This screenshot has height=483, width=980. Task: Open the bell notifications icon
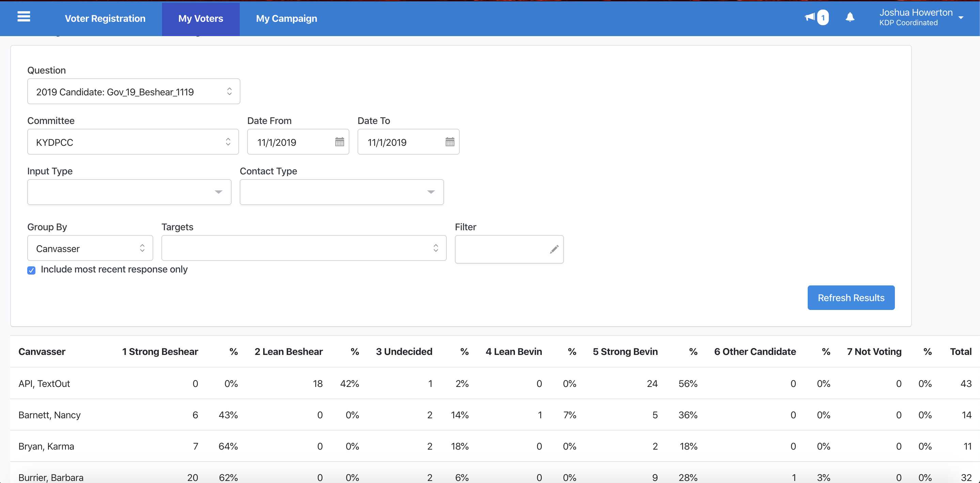tap(850, 17)
